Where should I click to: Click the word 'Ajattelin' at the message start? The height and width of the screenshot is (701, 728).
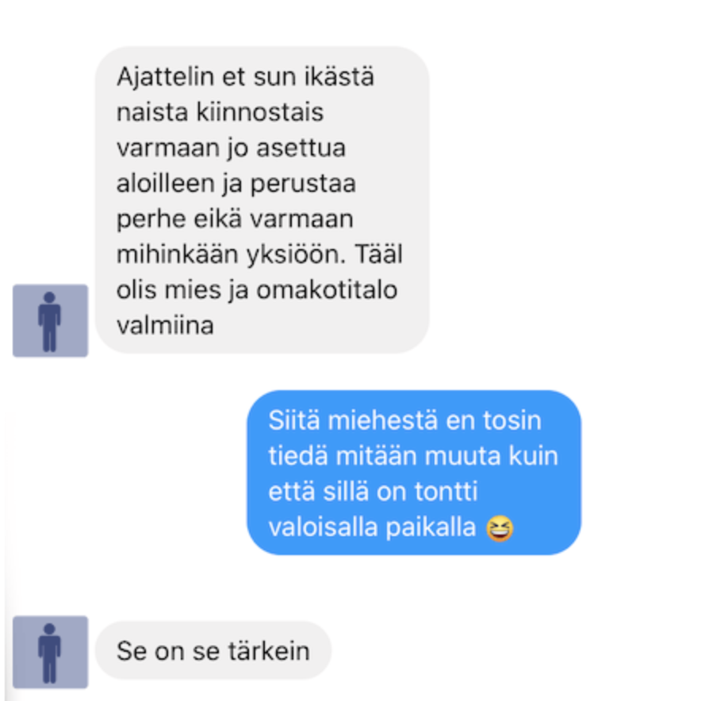coord(165,77)
